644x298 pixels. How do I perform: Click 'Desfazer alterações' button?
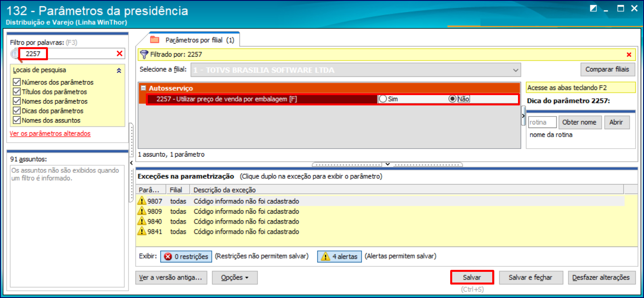601,277
